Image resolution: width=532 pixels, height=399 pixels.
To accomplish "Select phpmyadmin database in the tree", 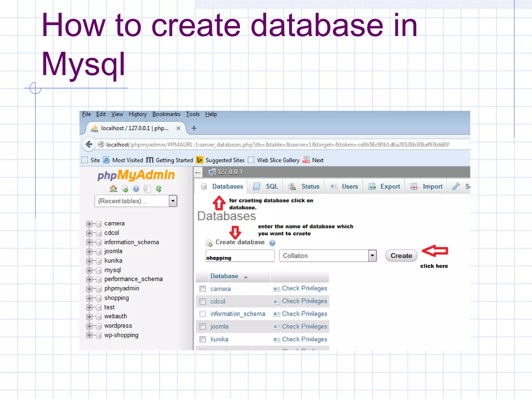I will tap(122, 289).
